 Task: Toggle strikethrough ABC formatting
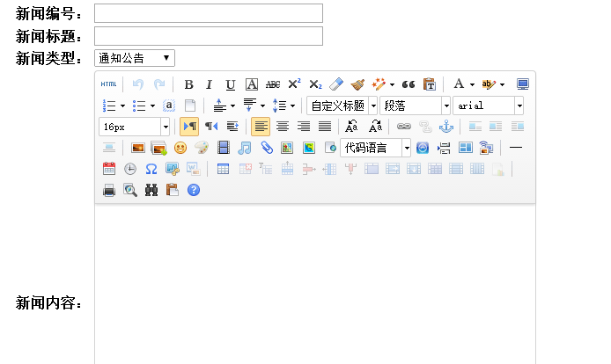tap(273, 84)
